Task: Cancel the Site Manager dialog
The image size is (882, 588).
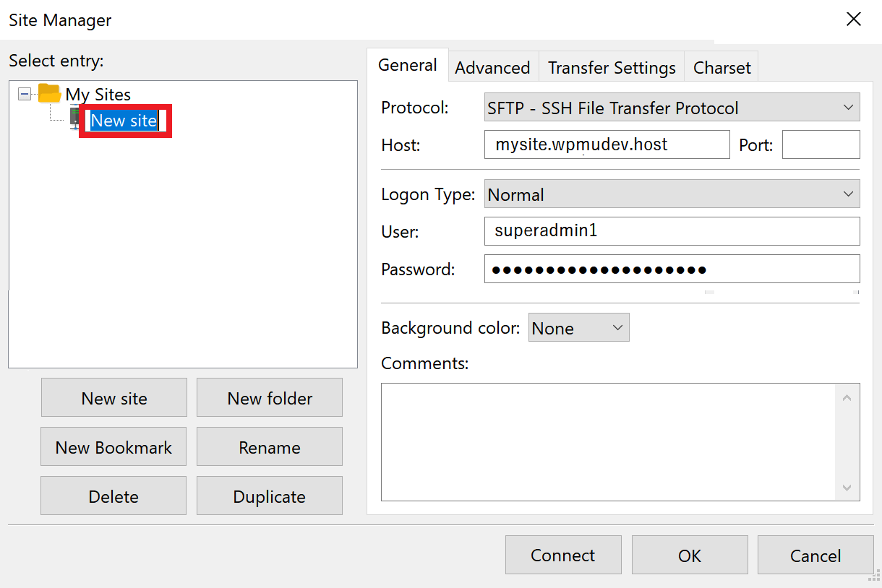Action: point(815,555)
